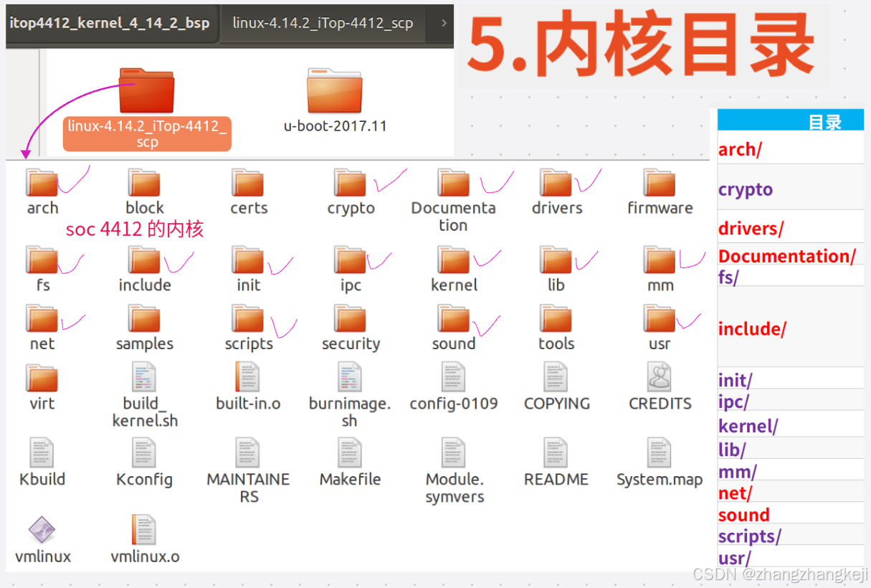The image size is (871, 588).
Task: Open the certs folder
Action: pyautogui.click(x=248, y=183)
